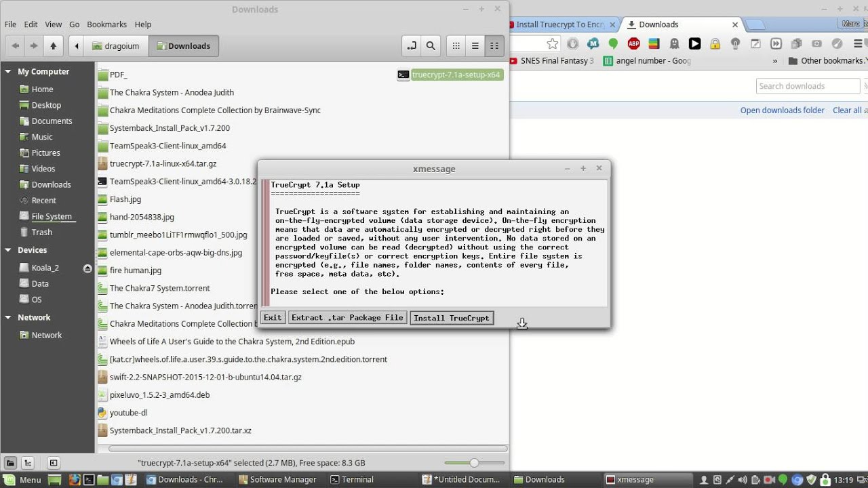
Task: Open the Adblock Plus extension icon
Action: pos(633,43)
